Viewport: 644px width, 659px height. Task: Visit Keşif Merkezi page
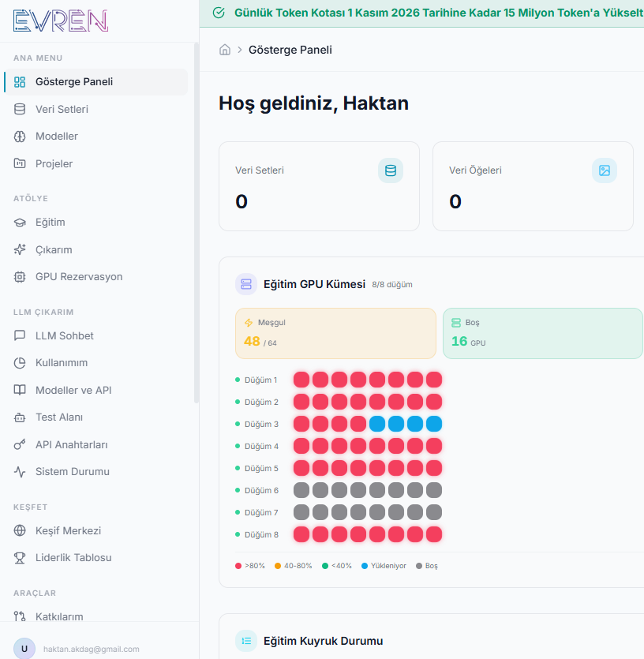pyautogui.click(x=96, y=530)
